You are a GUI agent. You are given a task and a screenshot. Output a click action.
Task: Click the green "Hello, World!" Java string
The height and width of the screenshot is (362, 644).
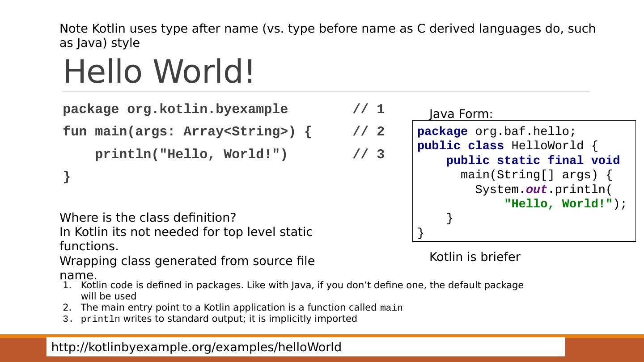[x=558, y=204]
